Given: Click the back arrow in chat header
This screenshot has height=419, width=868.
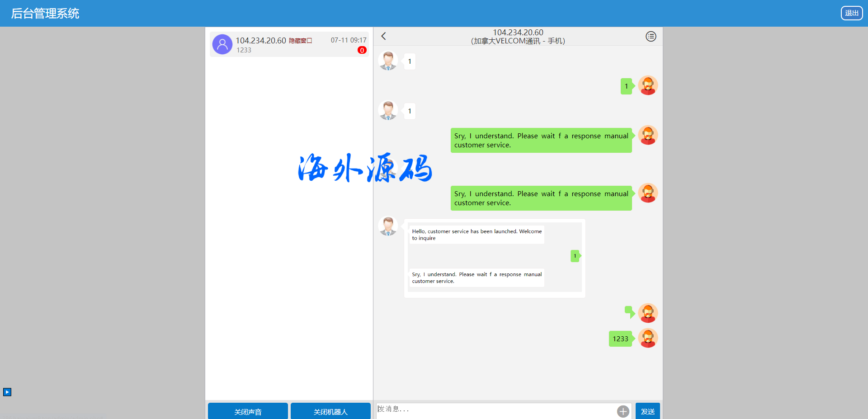Looking at the screenshot, I should 384,36.
